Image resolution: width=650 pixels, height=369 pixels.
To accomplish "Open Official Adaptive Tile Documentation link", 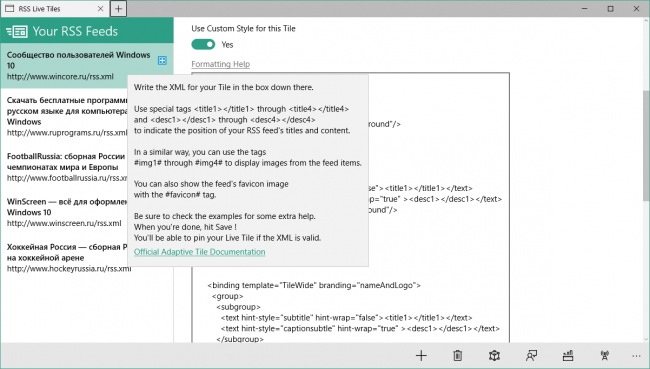I will [x=199, y=252].
